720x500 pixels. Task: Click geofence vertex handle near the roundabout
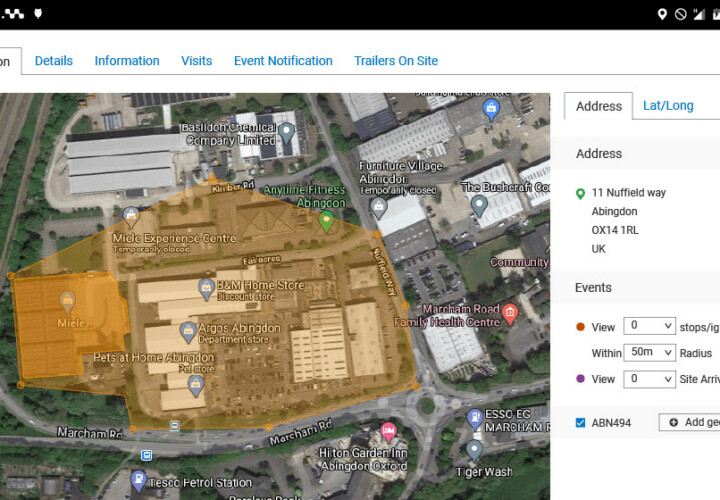coord(416,387)
